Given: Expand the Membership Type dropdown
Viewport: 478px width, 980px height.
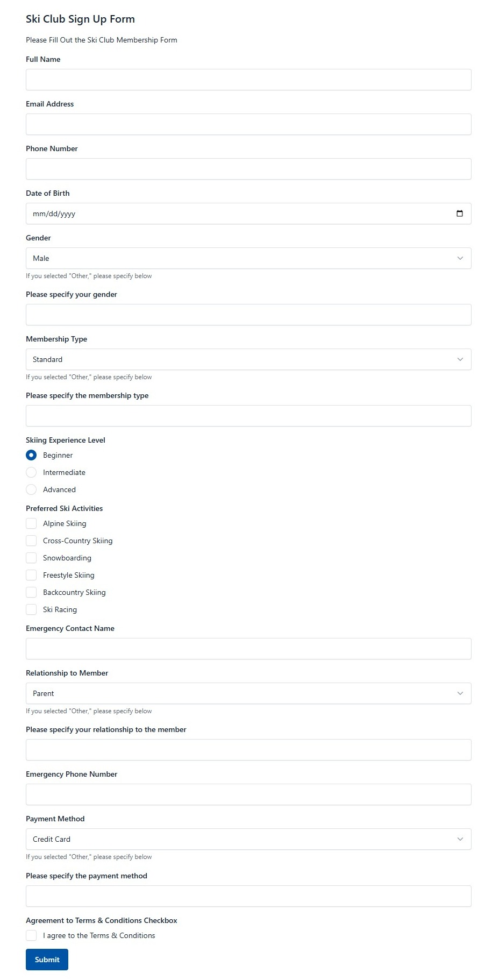Looking at the screenshot, I should pos(248,359).
